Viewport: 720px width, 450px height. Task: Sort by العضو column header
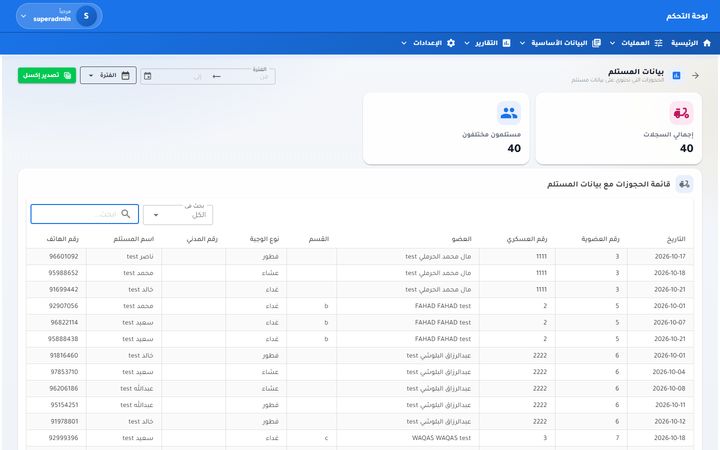click(x=461, y=239)
